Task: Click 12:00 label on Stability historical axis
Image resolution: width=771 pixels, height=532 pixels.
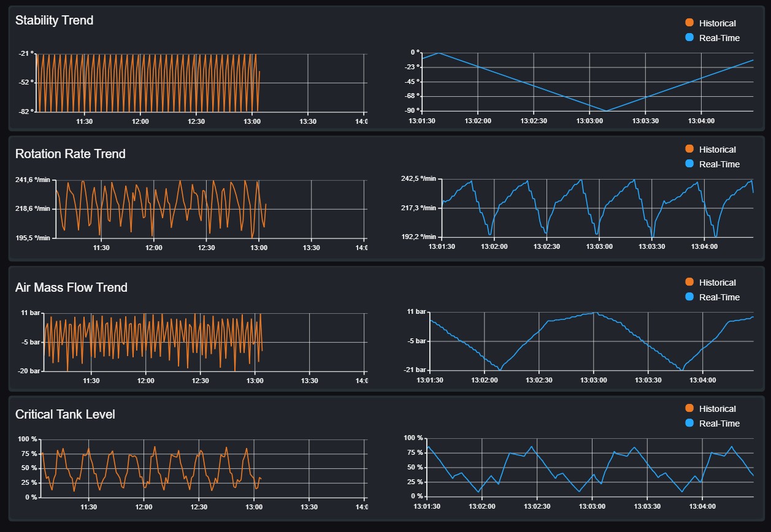Action: click(140, 121)
